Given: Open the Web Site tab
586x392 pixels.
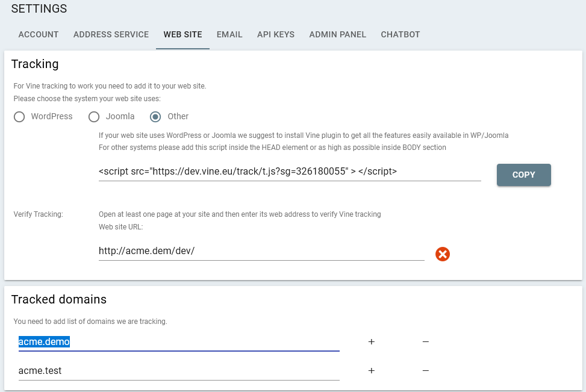Looking at the screenshot, I should pos(182,34).
